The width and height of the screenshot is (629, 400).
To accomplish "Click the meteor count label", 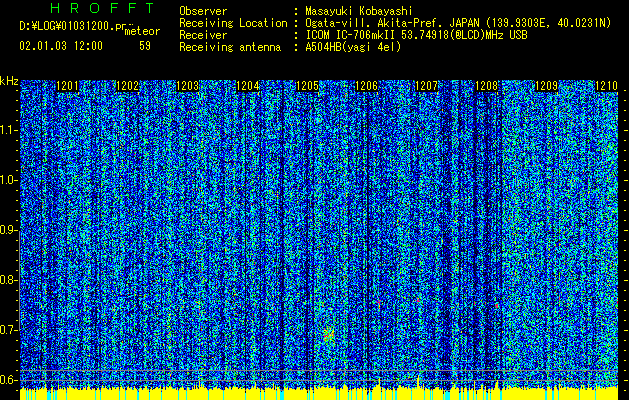I will [142, 31].
